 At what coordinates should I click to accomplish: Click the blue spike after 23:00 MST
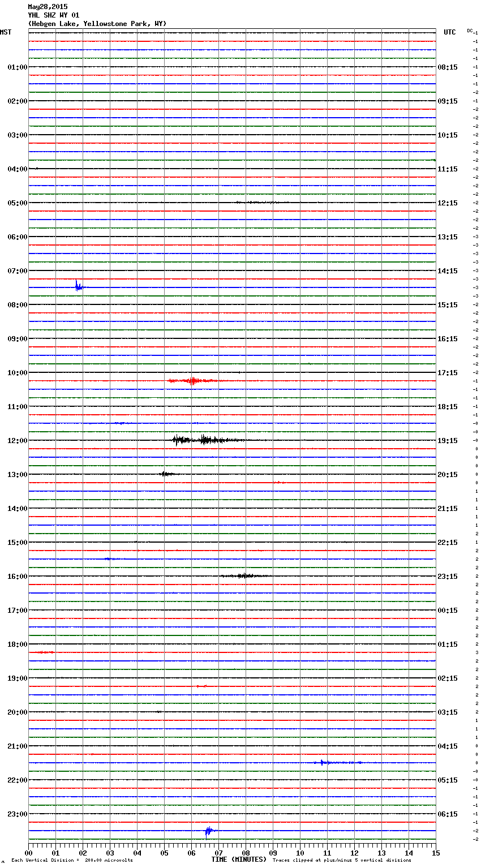[208, 831]
